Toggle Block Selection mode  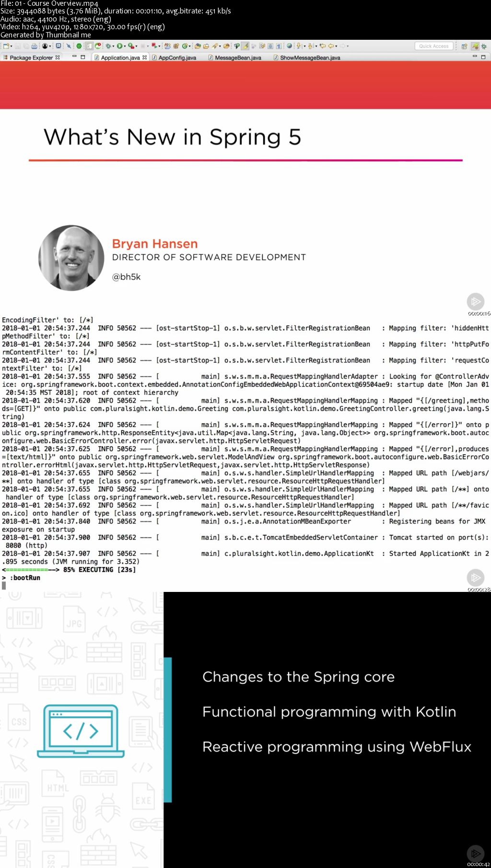tap(270, 46)
